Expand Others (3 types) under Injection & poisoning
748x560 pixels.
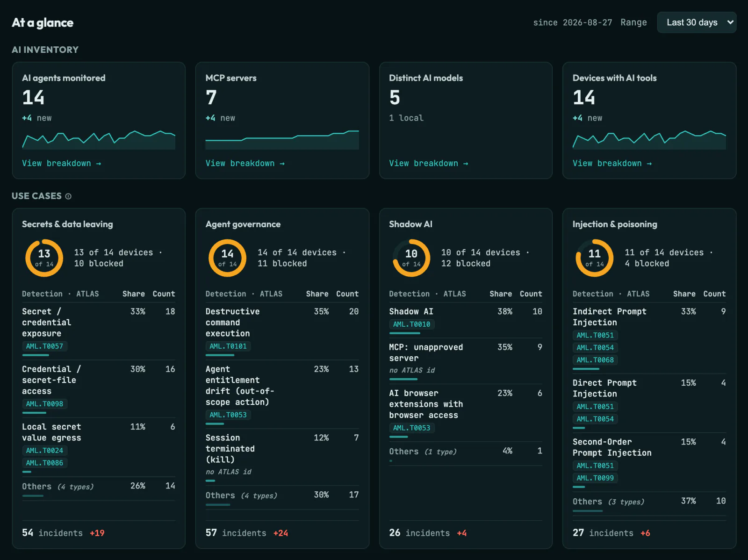pyautogui.click(x=649, y=503)
